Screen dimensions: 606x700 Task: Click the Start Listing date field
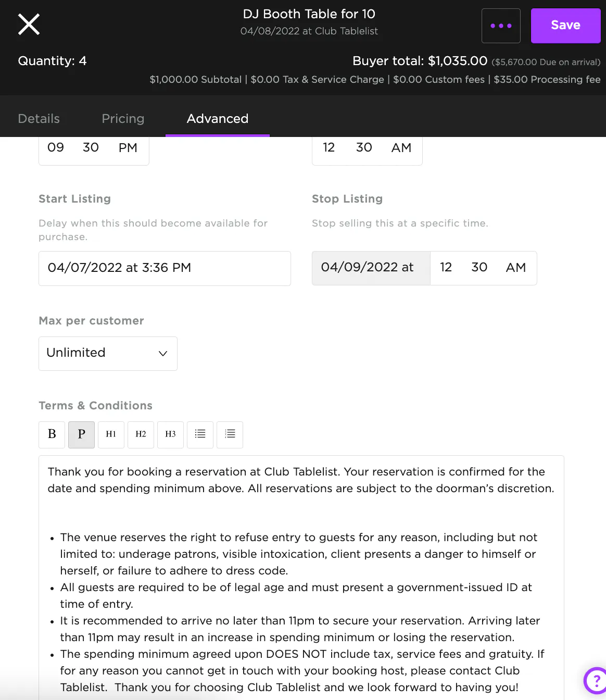pos(165,268)
